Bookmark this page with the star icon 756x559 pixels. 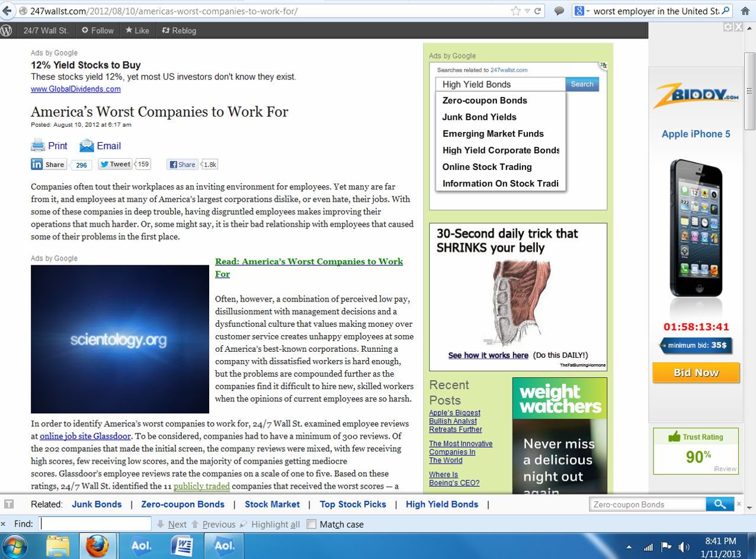coord(516,11)
